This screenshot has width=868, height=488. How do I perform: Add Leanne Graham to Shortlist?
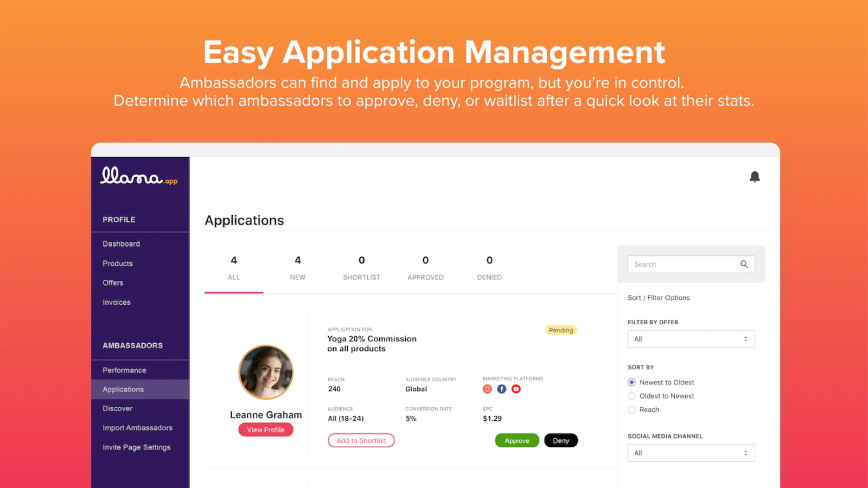coord(361,441)
